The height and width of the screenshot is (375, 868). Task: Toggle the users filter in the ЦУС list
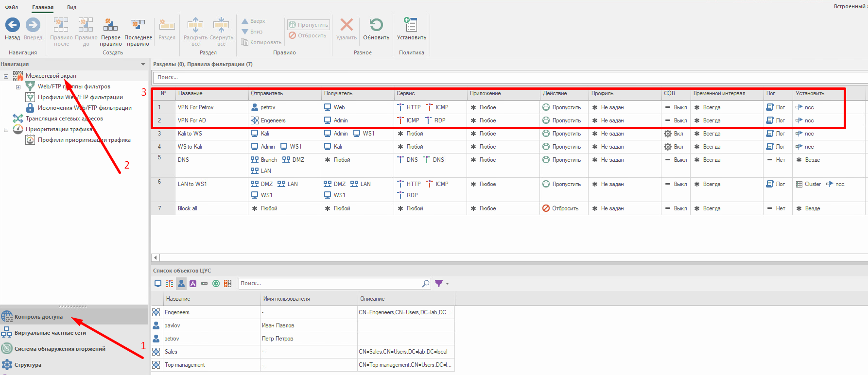tap(181, 284)
